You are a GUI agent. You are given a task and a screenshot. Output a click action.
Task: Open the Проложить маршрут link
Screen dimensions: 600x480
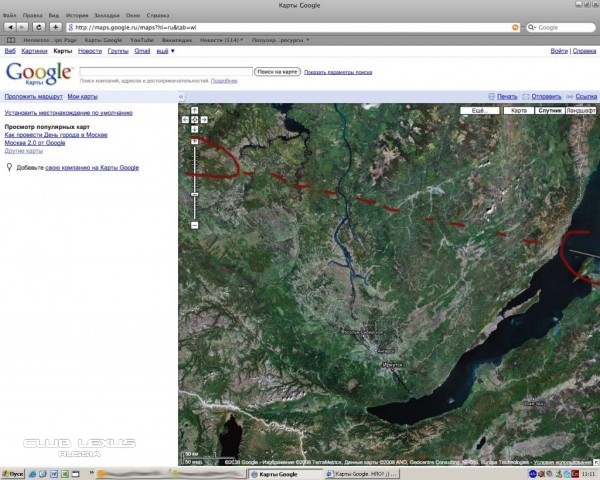point(34,96)
